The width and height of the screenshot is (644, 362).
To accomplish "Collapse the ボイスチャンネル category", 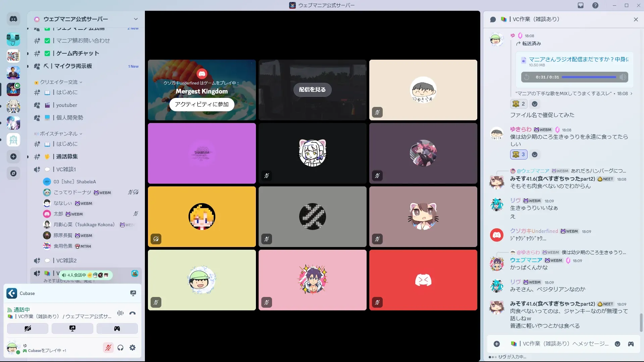I will tap(59, 134).
